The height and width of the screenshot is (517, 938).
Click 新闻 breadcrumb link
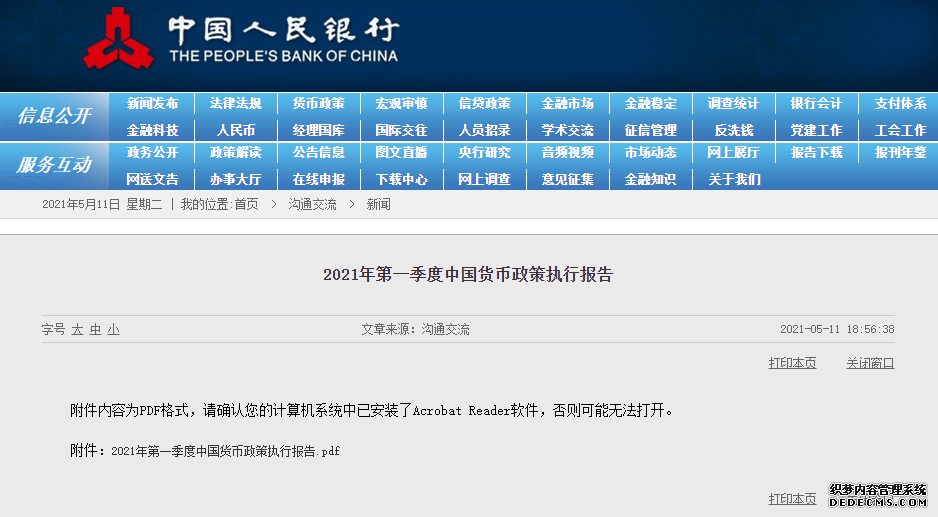click(x=379, y=205)
